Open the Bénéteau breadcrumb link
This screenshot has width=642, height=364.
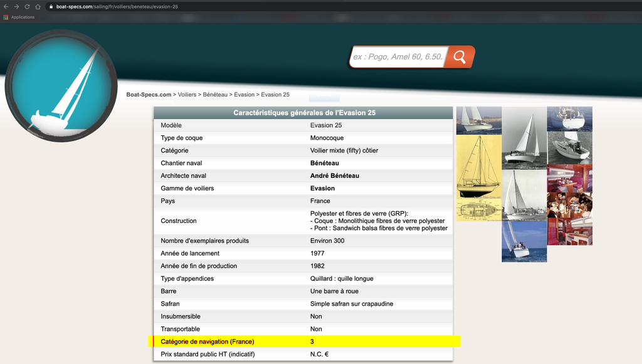(x=215, y=95)
